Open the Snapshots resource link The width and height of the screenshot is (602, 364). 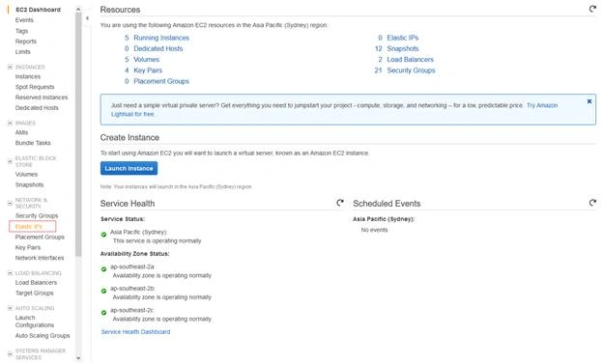click(403, 48)
